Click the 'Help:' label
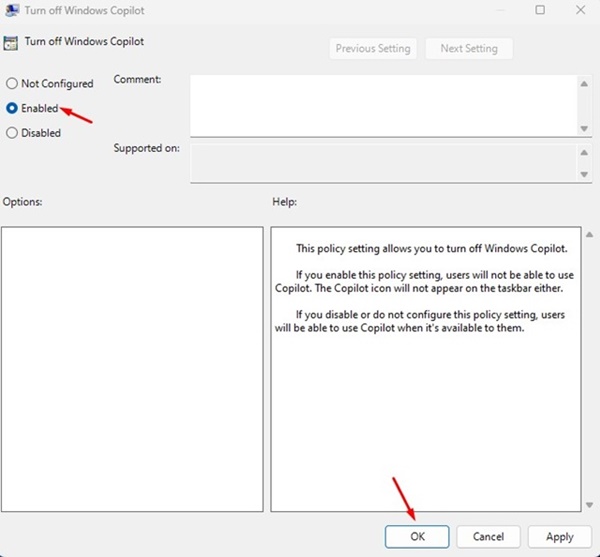Image resolution: width=600 pixels, height=557 pixels. (x=285, y=202)
